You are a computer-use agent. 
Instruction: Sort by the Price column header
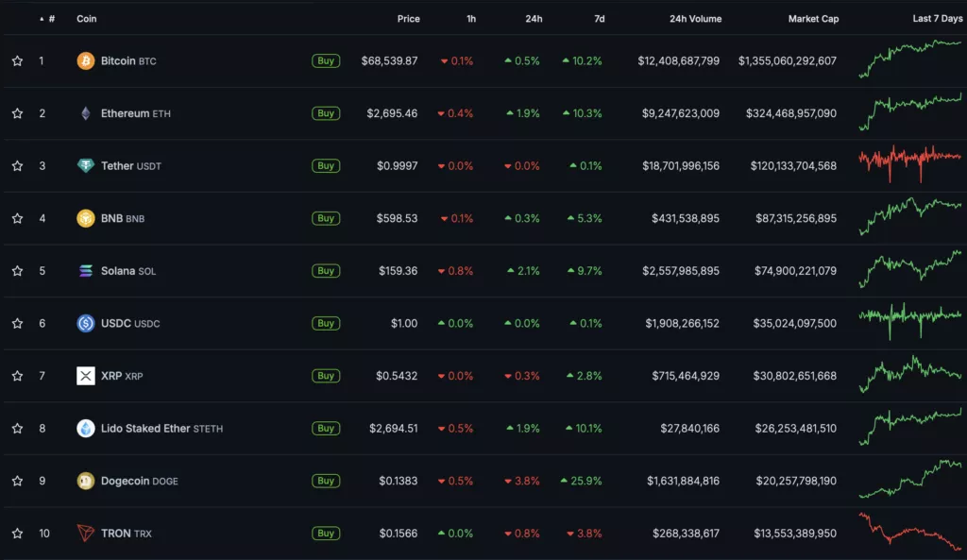coord(408,19)
